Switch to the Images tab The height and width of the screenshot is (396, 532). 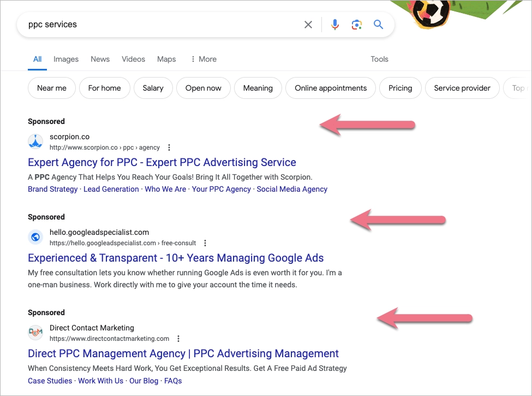[x=65, y=59]
